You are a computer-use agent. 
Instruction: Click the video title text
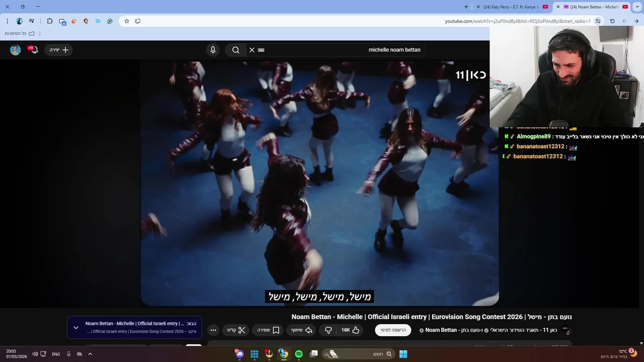432,317
